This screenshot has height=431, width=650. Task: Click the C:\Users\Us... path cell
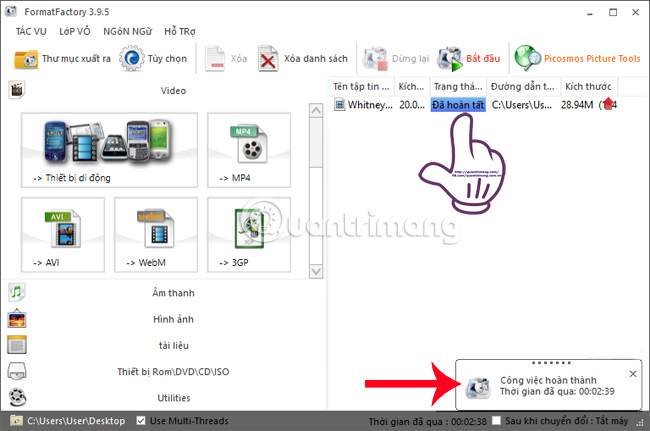(522, 105)
